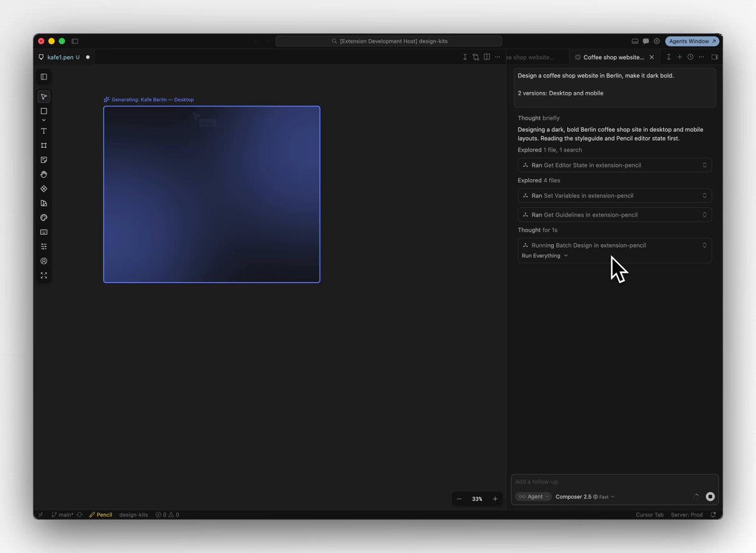756x553 pixels.
Task: Select the Rectangle shape tool
Action: [x=43, y=111]
